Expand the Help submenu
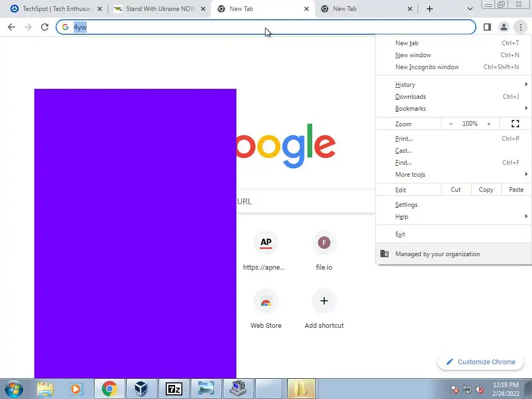This screenshot has height=399, width=532. [454, 217]
